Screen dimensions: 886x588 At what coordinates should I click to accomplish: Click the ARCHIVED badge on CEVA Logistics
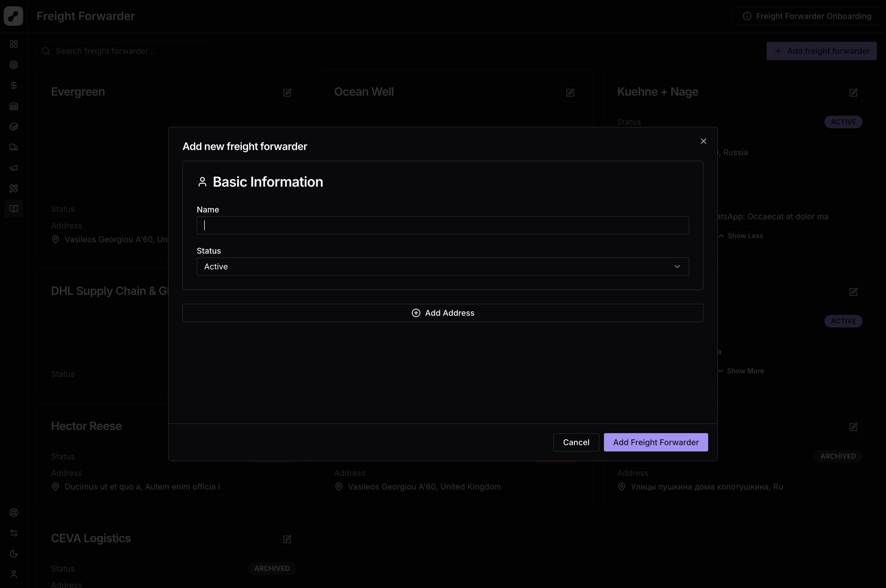(x=272, y=569)
